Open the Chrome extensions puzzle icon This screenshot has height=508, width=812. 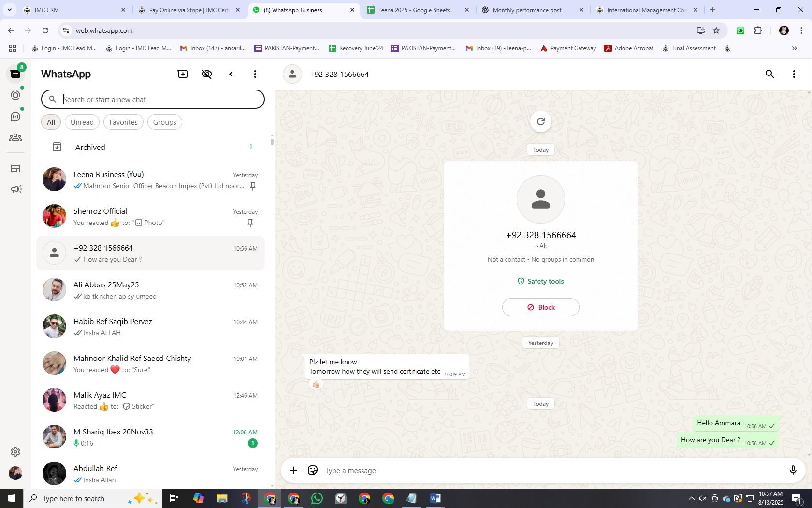(758, 30)
